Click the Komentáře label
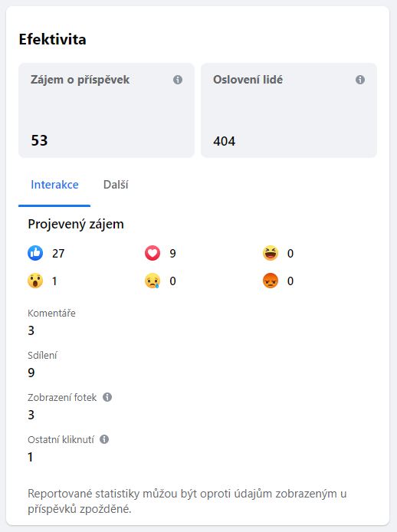Screen dimensions: 397x532 [51, 313]
